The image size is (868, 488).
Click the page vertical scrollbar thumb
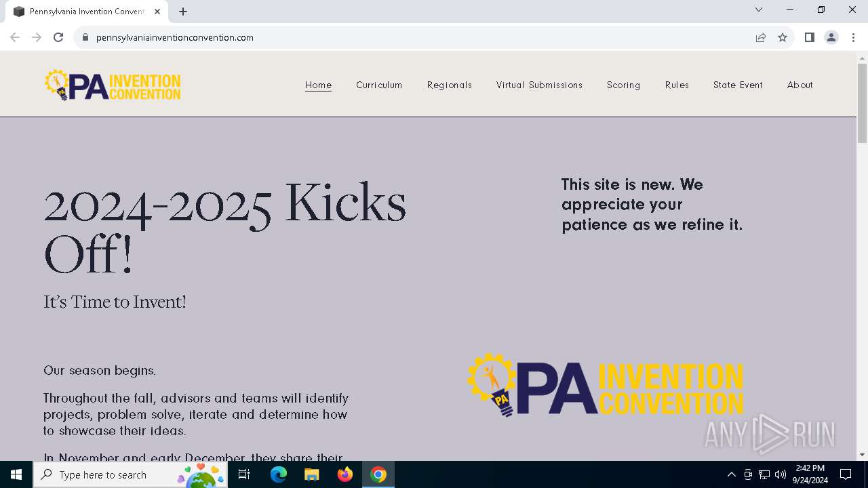(862, 103)
